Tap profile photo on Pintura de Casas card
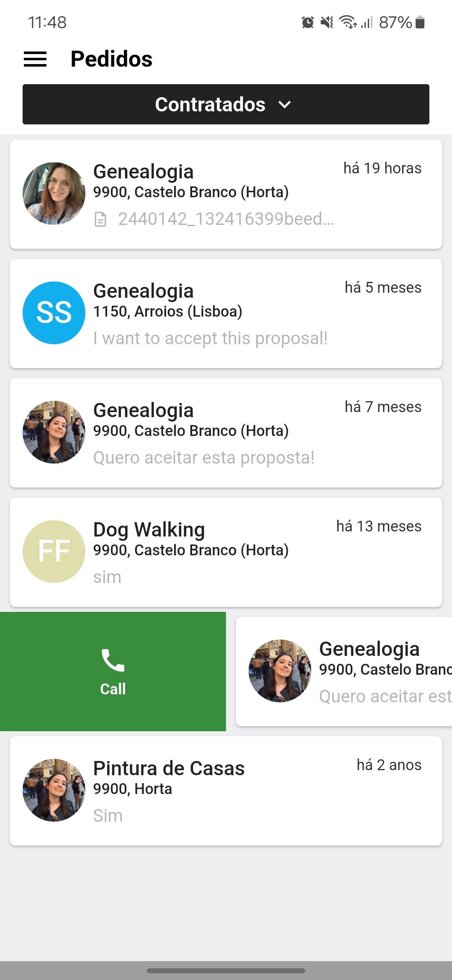 point(54,790)
